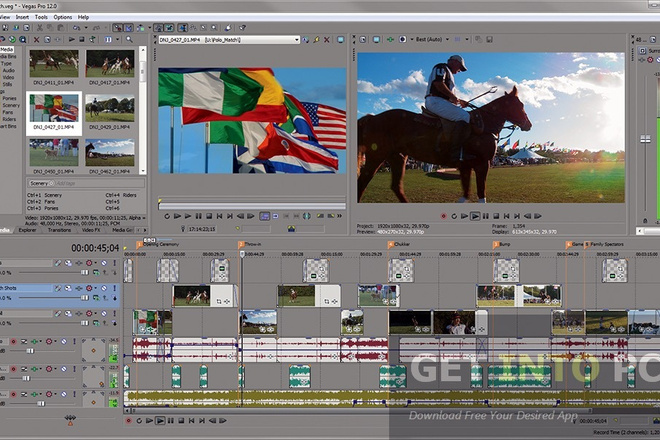The height and width of the screenshot is (440, 660).
Task: Toggle Auto Ripple toolbar button
Action: pyautogui.click(x=140, y=28)
